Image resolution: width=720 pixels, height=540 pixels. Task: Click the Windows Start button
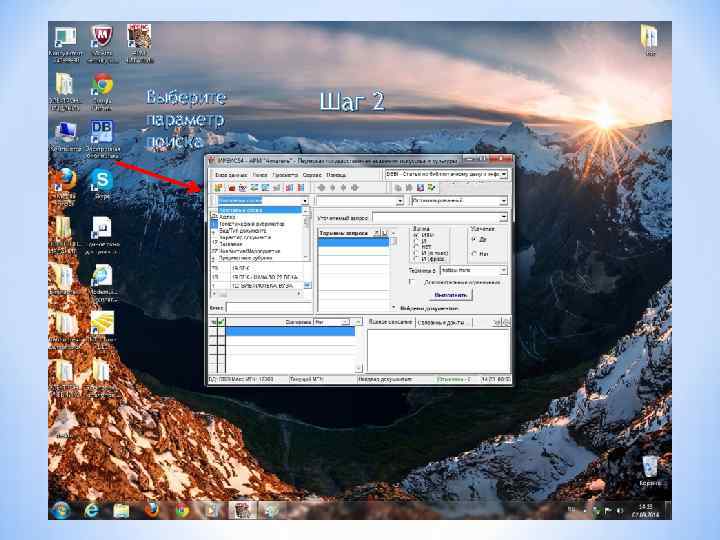click(62, 509)
